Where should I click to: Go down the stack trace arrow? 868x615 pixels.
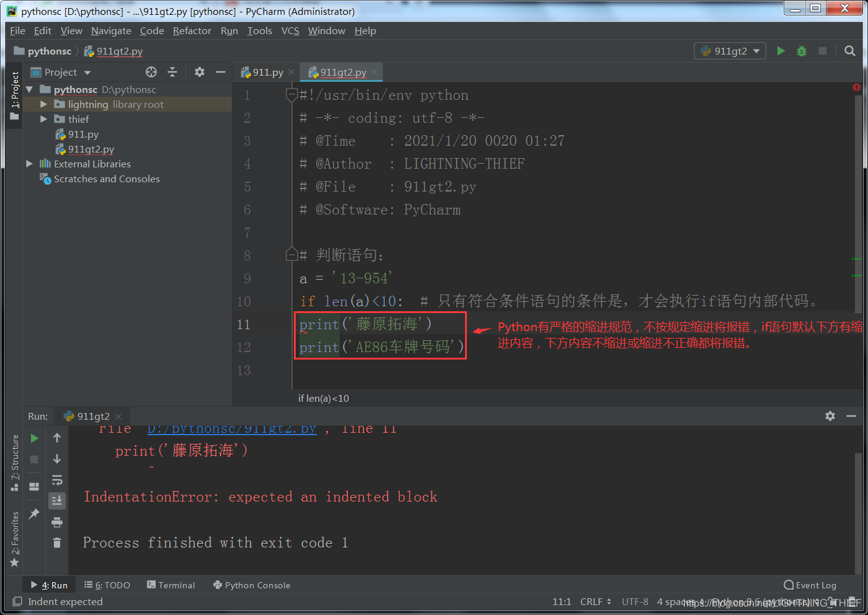[57, 459]
